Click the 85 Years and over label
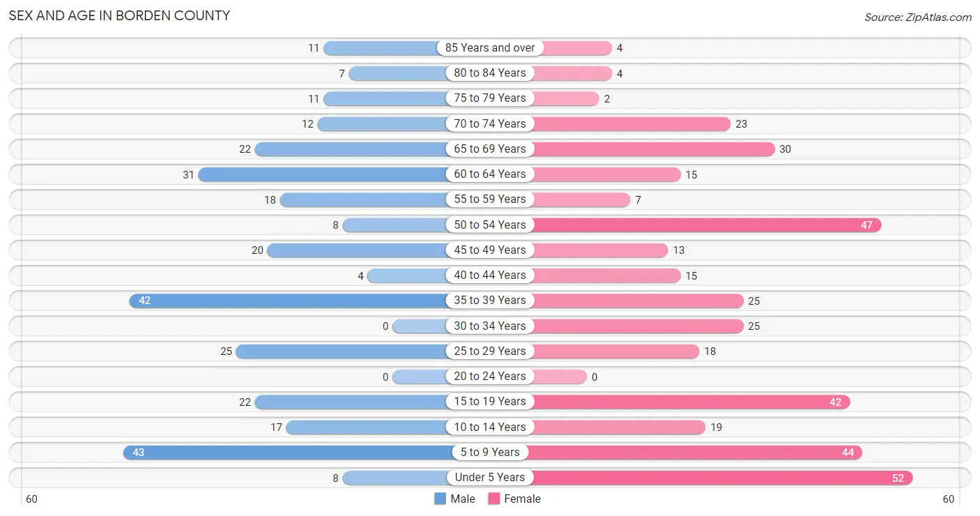Viewport: 980px width, 516px height. 490,47
